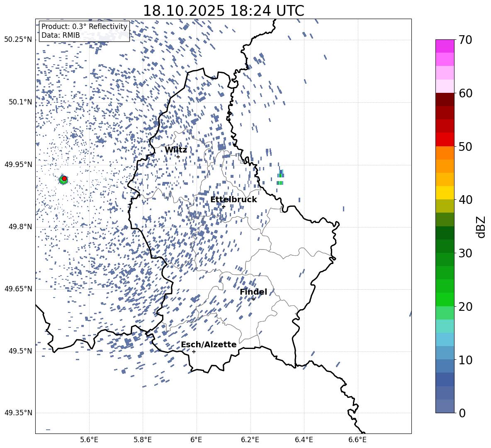
Task: Pick the dark maroon colorbar segment below 60
Action: 445,99
